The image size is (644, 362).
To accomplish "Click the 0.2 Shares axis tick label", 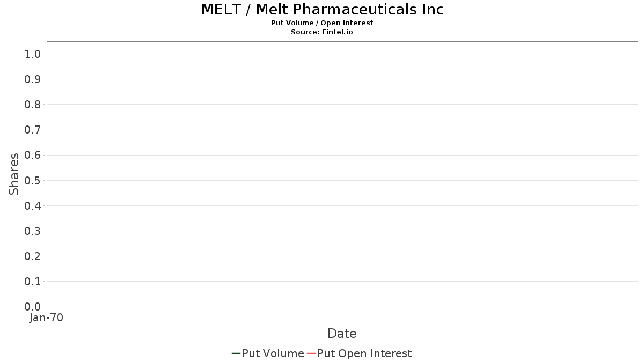I will tap(33, 256).
